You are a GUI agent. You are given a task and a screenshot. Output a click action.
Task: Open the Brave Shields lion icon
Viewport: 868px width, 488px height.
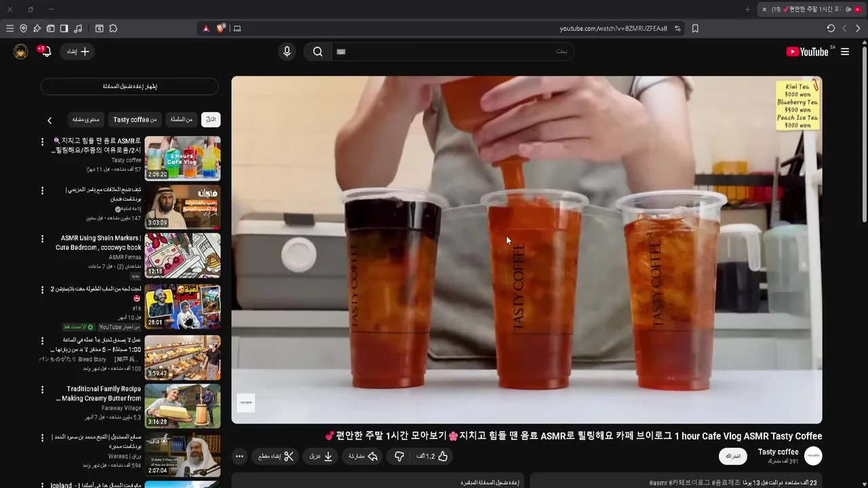[221, 28]
